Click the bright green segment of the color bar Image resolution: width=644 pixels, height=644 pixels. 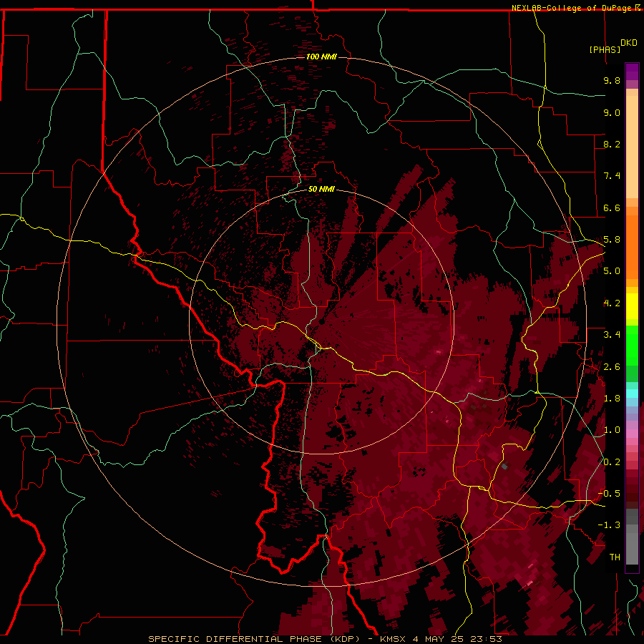(632, 345)
